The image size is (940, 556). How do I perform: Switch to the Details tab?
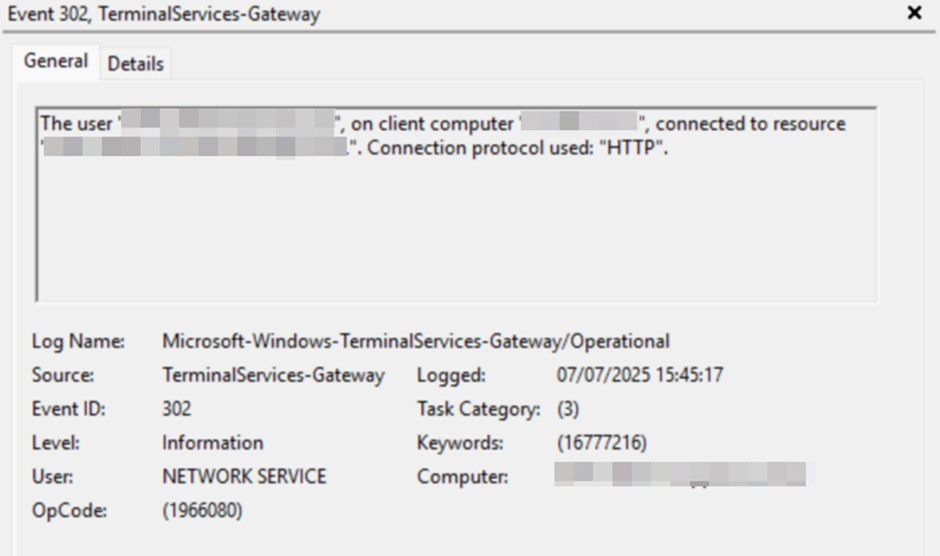tap(135, 63)
